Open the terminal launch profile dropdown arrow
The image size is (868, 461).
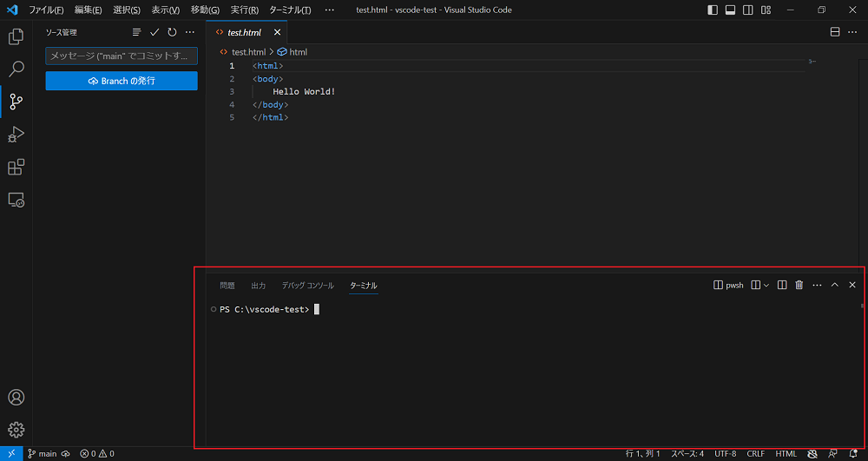click(x=766, y=285)
